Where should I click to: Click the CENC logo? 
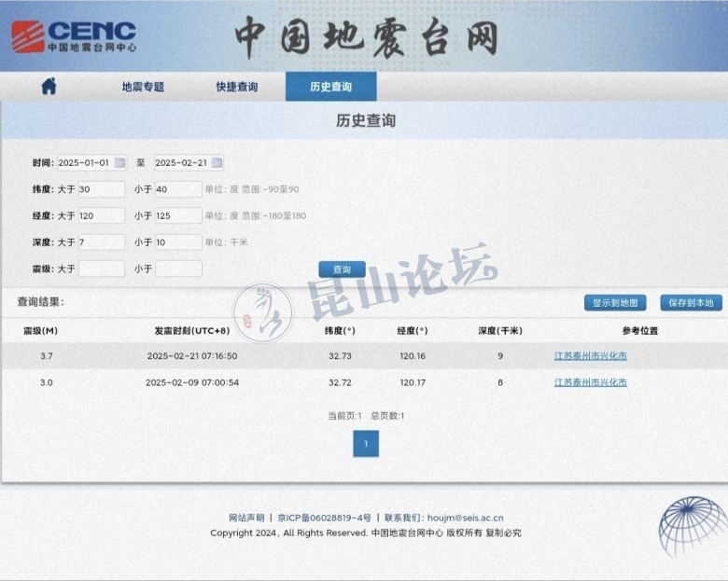pos(75,36)
